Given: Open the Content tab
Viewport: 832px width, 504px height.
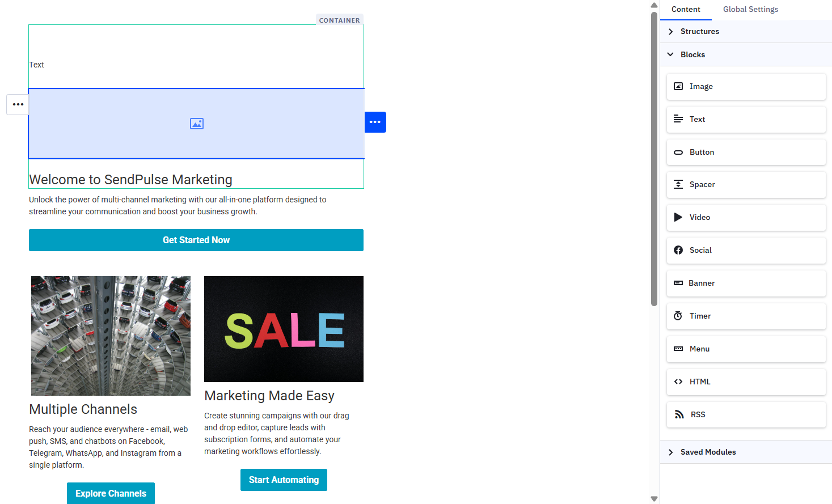Looking at the screenshot, I should coord(686,9).
